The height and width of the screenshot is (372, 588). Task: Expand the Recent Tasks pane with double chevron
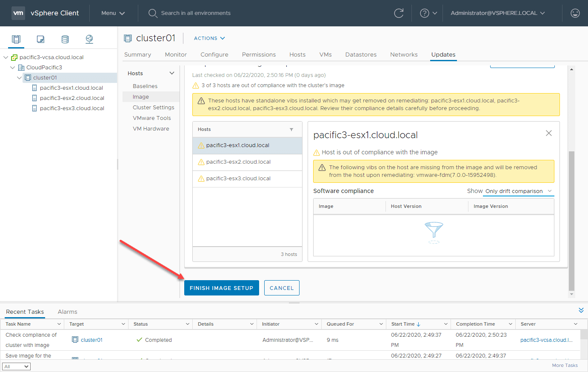pyautogui.click(x=581, y=310)
